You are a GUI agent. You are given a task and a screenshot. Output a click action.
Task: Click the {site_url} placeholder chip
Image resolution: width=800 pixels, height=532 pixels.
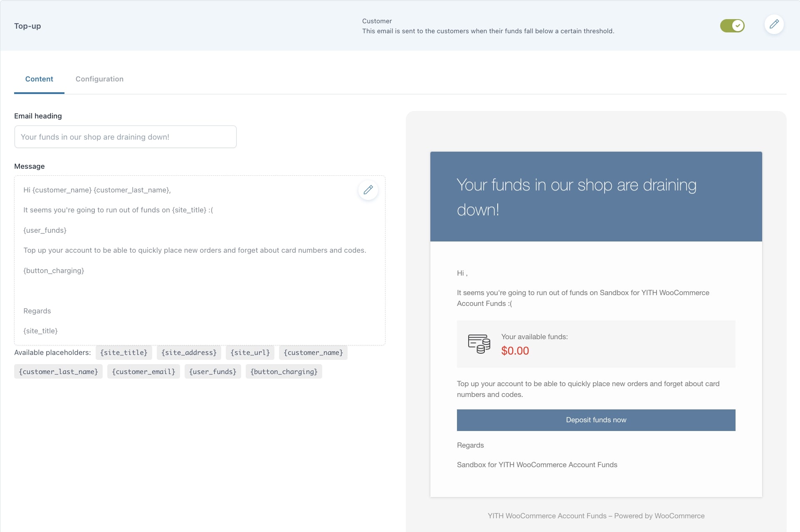(250, 352)
